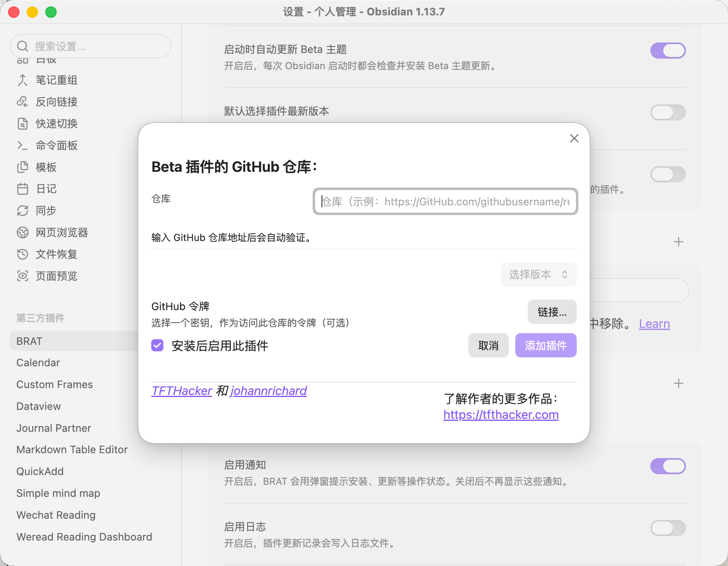Click the 网页浏览器 globe icon
The height and width of the screenshot is (566, 728).
[x=23, y=232]
